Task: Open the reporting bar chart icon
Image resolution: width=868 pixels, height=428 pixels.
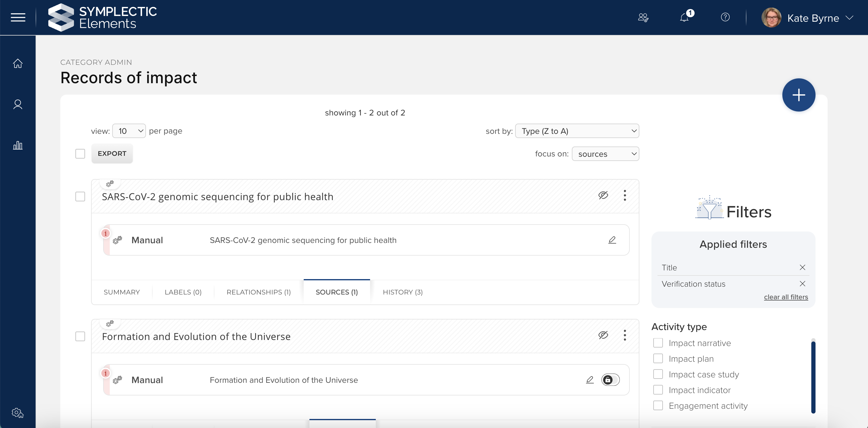Action: [18, 145]
